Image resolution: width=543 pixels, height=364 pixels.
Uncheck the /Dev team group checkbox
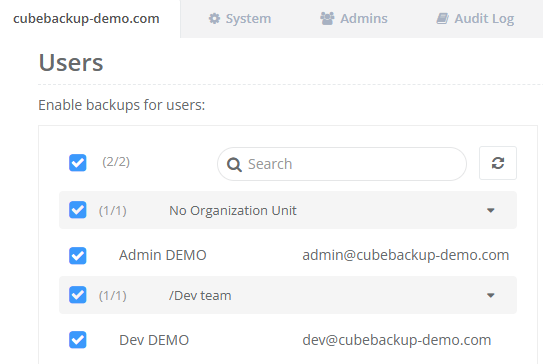78,295
